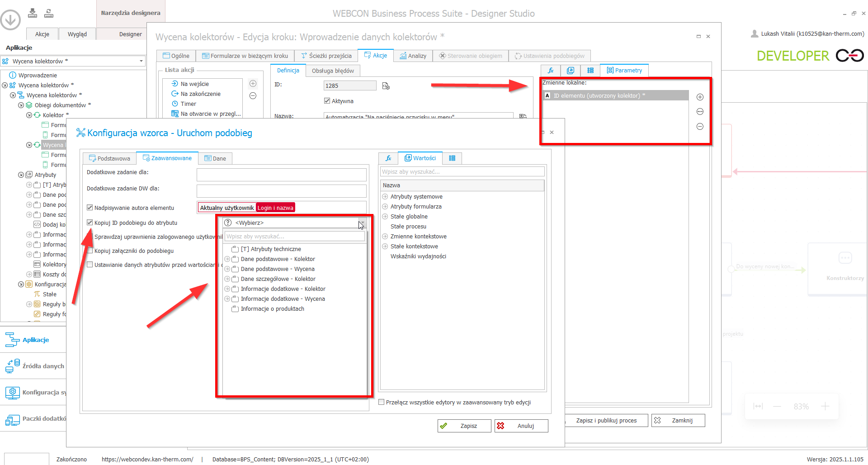Collapse the Atrybuty tree node
868x465 pixels.
pyautogui.click(x=21, y=175)
